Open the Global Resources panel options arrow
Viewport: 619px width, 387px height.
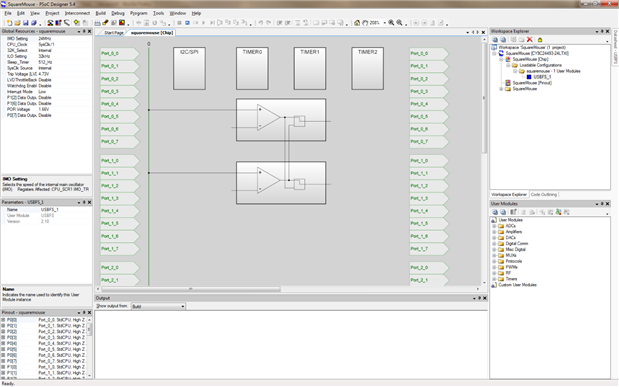tap(79, 31)
